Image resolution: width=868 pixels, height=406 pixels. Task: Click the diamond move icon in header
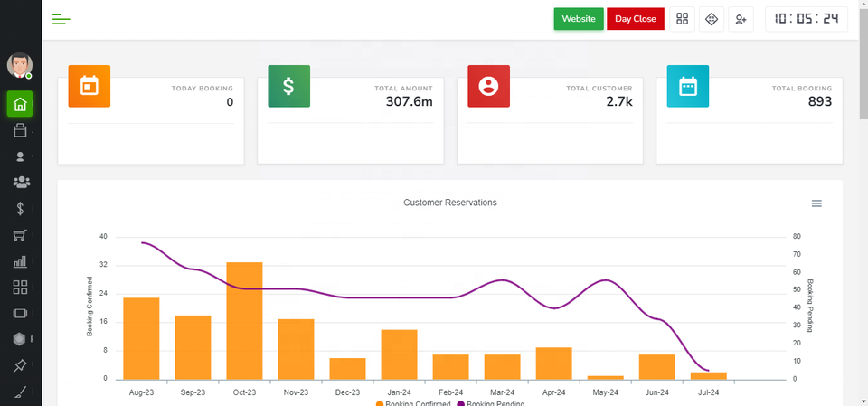(712, 19)
